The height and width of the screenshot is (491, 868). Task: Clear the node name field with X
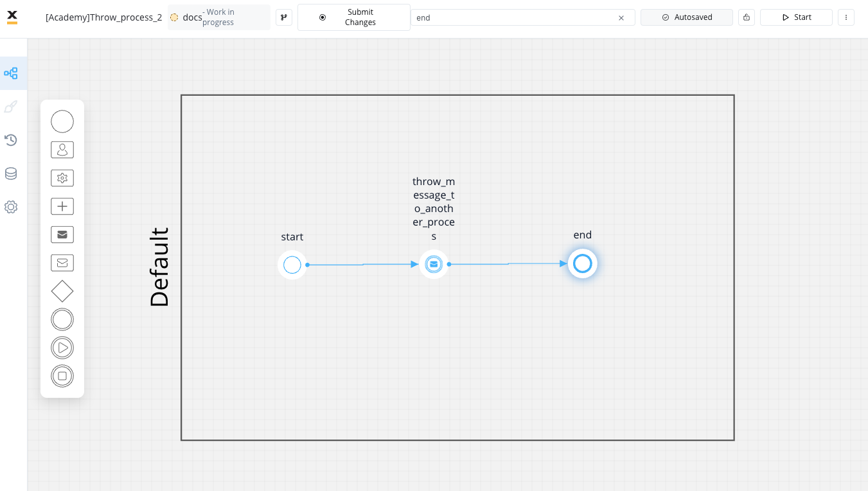[x=621, y=18]
